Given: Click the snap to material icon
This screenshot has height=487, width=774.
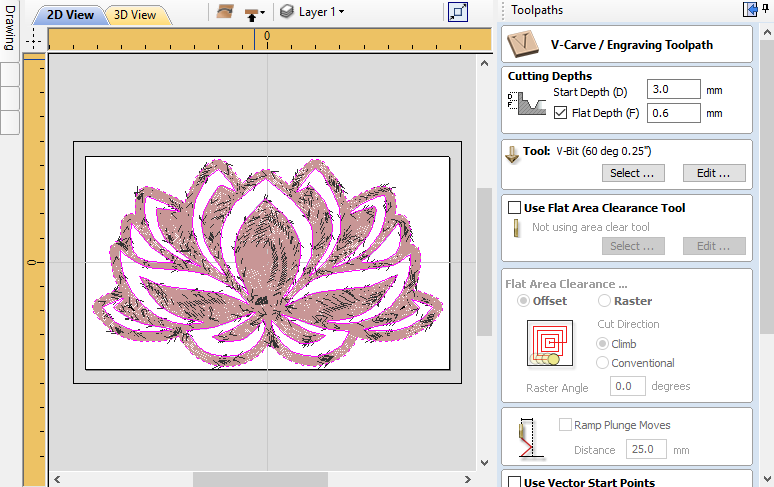Looking at the screenshot, I should [x=251, y=13].
